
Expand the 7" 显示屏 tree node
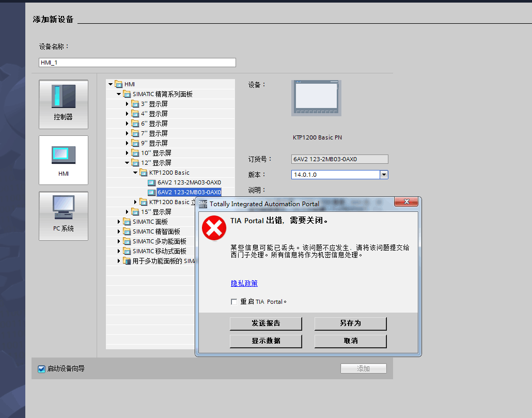(127, 133)
